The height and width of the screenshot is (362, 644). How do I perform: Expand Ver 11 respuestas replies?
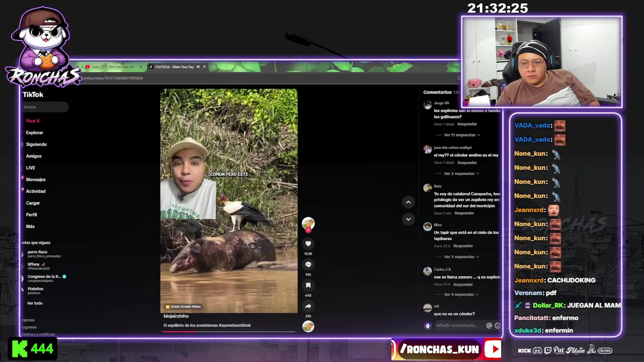tap(461, 135)
